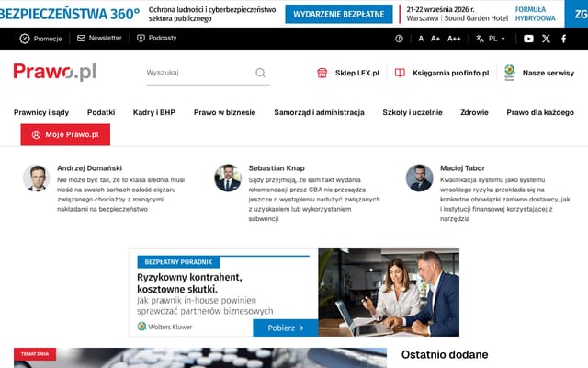Click Wolters Kluwer logo in banner
588x368 pixels.
tap(164, 327)
